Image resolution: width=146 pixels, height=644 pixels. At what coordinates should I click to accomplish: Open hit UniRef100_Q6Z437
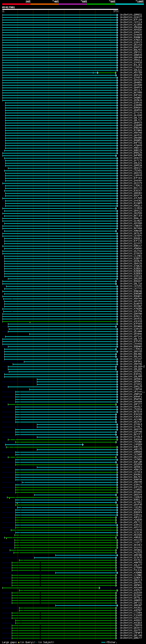click(131, 422)
